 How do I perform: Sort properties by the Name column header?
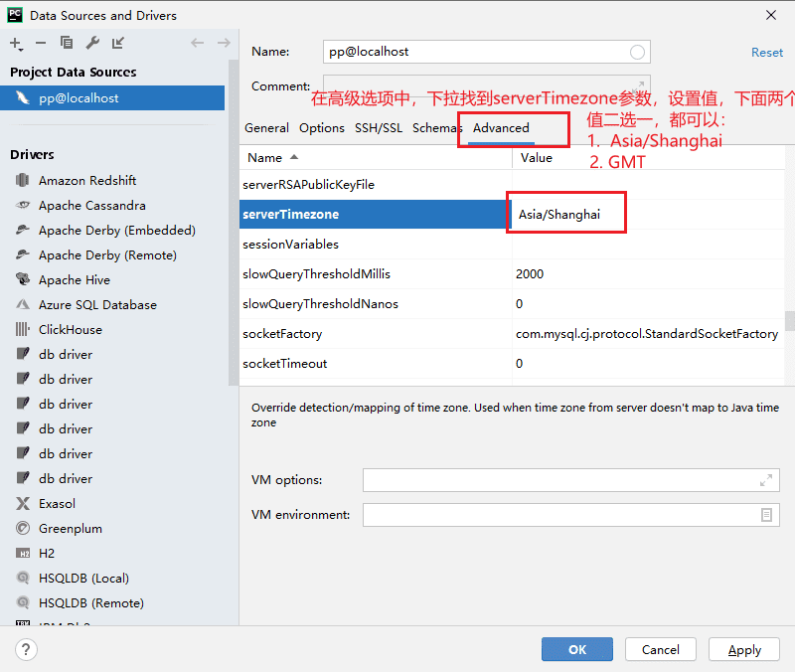pos(376,158)
